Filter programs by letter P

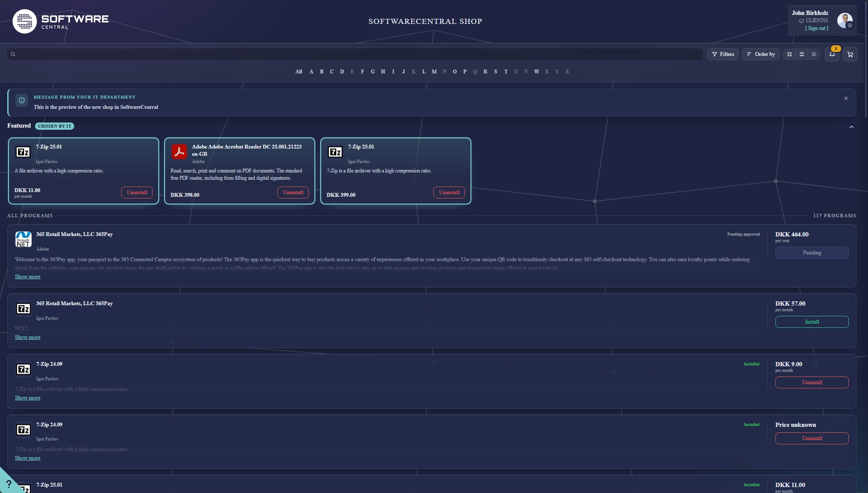465,72
